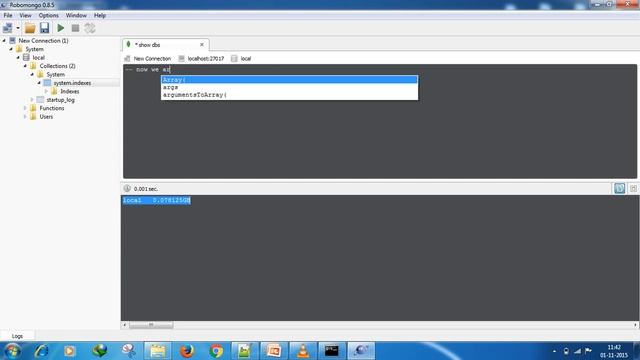Image resolution: width=640 pixels, height=360 pixels.
Task: Click the text mode view icon in results
Action: pyautogui.click(x=620, y=188)
